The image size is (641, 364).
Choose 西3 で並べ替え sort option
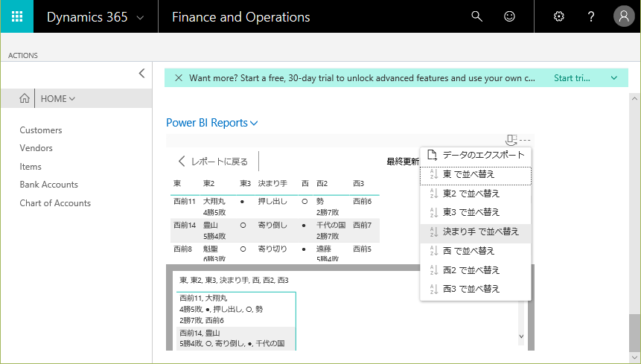point(476,290)
